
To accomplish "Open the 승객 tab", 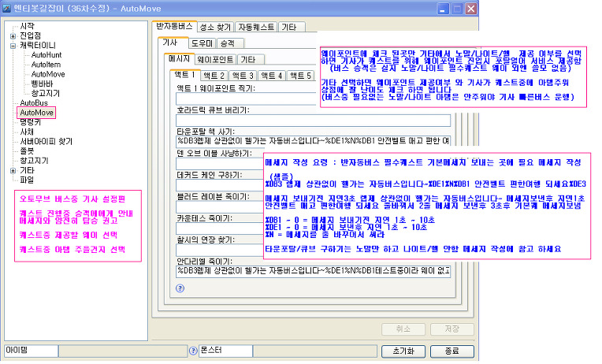I will 229,43.
